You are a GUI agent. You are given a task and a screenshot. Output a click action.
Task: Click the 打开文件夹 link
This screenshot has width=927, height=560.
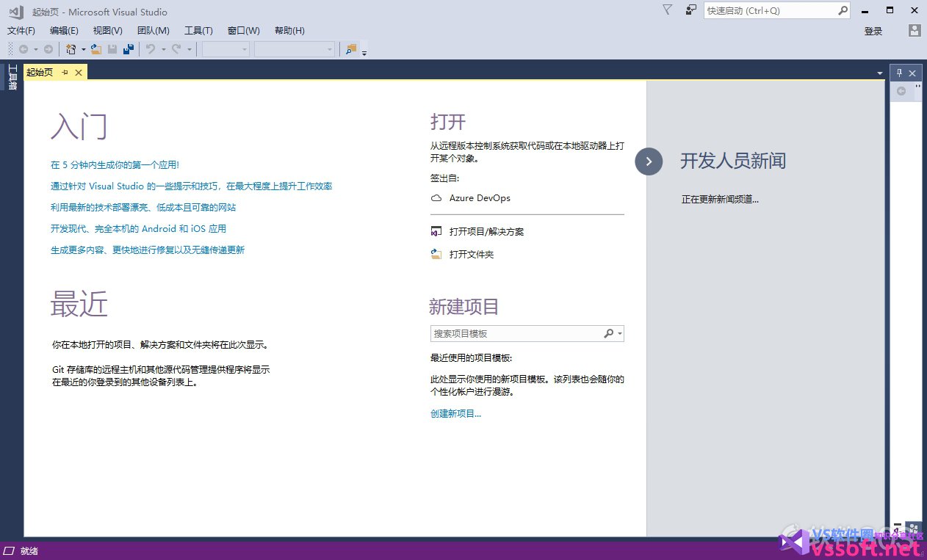point(472,254)
